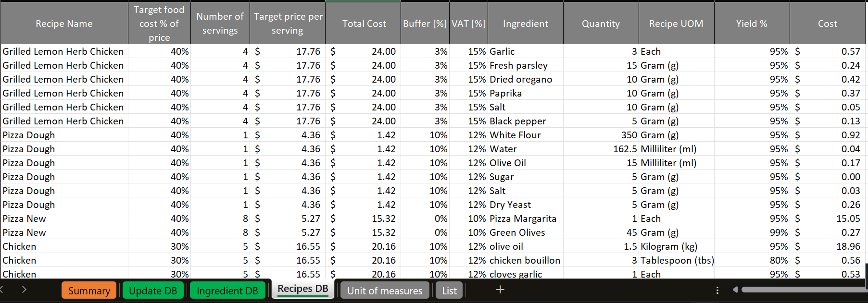868x303 pixels.
Task: Click the next sheet navigation arrow
Action: 24,290
